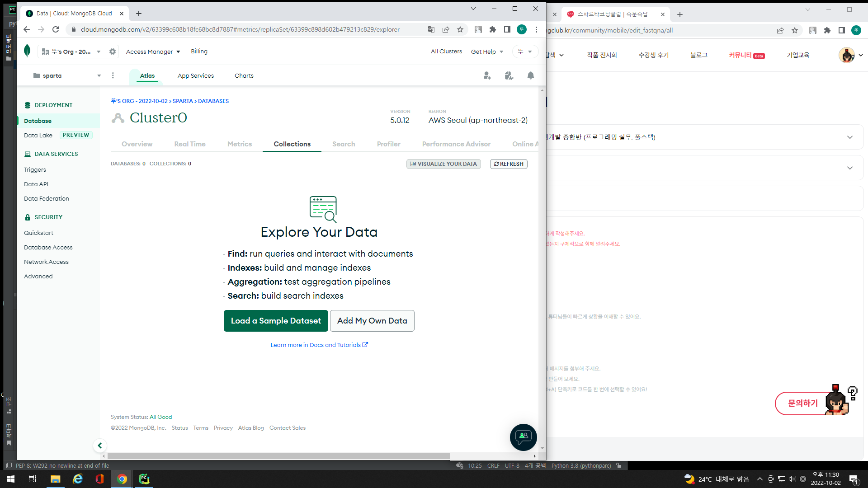Click Load a Sample Dataset button
Image resolution: width=868 pixels, height=488 pixels.
(x=276, y=321)
